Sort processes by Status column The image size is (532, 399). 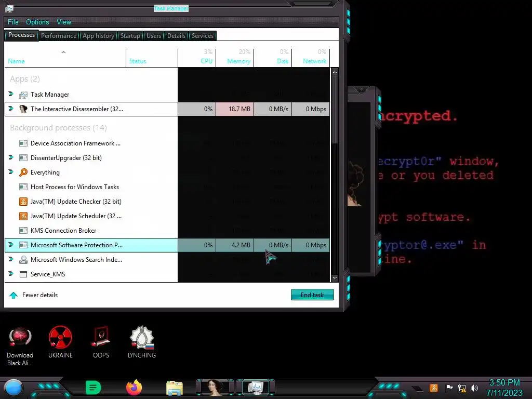tap(152, 58)
